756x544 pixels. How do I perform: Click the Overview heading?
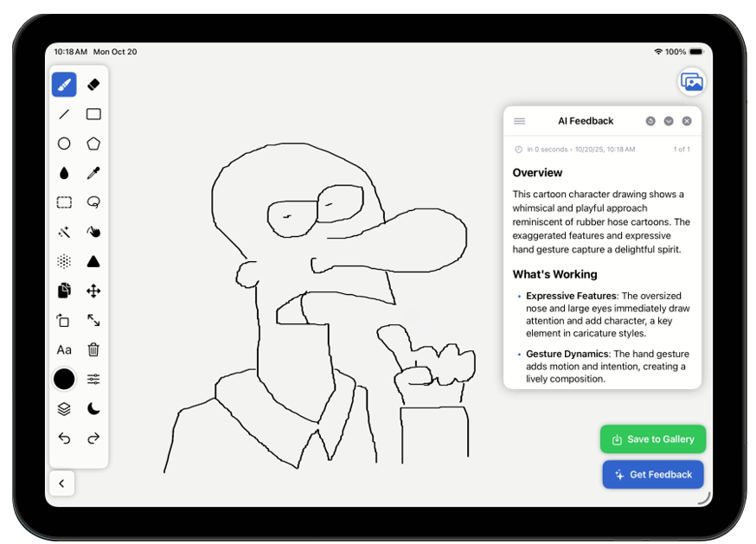(x=537, y=173)
